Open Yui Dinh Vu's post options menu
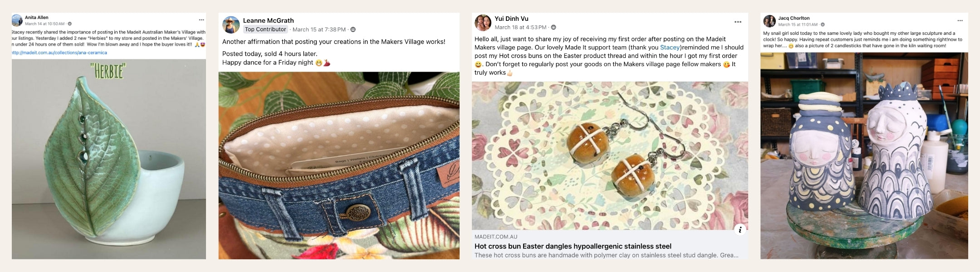980x272 pixels. coord(738,22)
